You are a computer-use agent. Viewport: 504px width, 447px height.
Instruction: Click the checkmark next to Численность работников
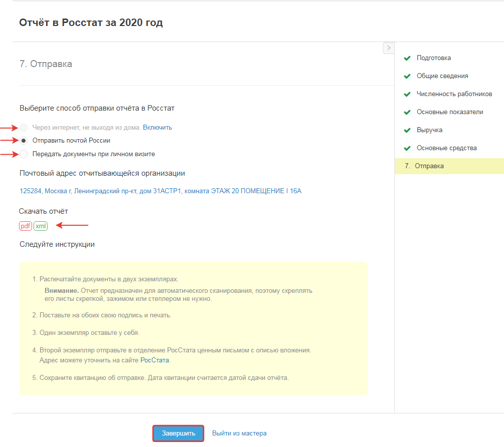pyautogui.click(x=407, y=94)
